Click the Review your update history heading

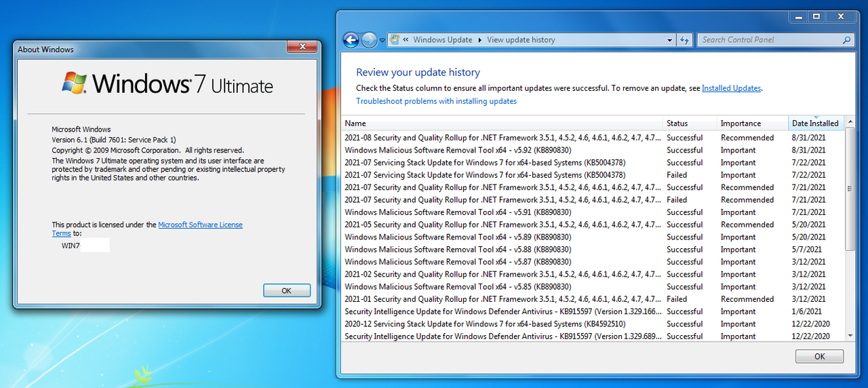[x=418, y=73]
